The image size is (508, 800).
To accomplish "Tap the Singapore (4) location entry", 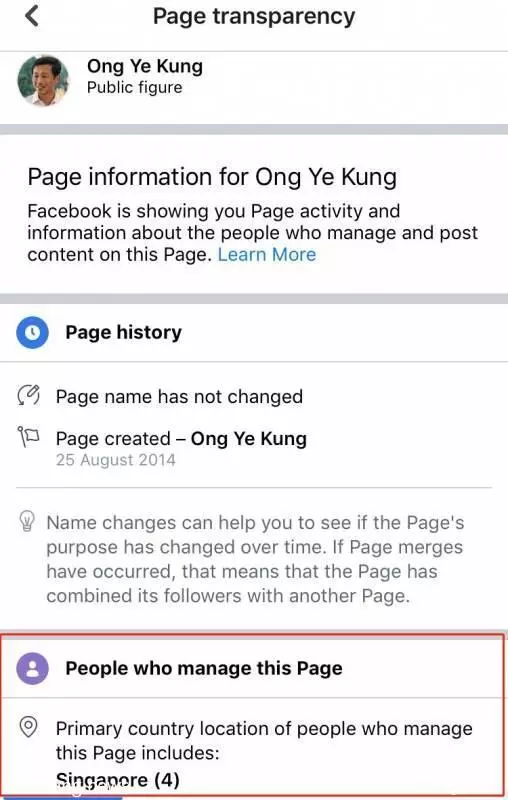I will click(x=117, y=780).
